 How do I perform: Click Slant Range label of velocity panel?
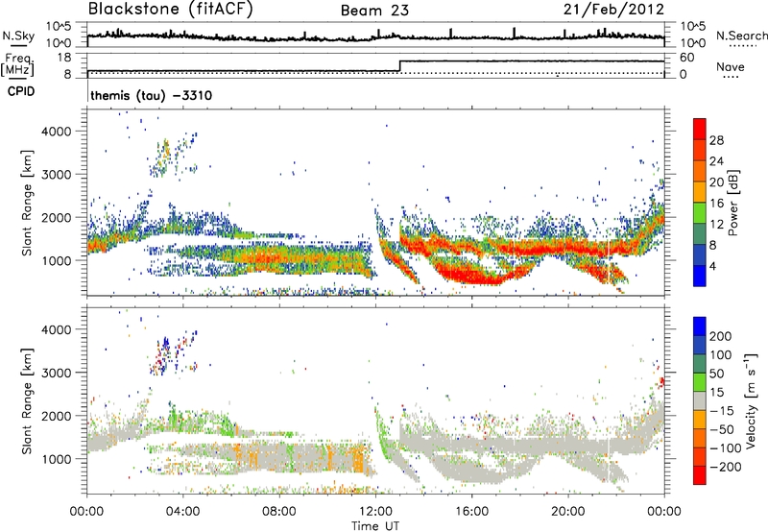click(x=27, y=400)
